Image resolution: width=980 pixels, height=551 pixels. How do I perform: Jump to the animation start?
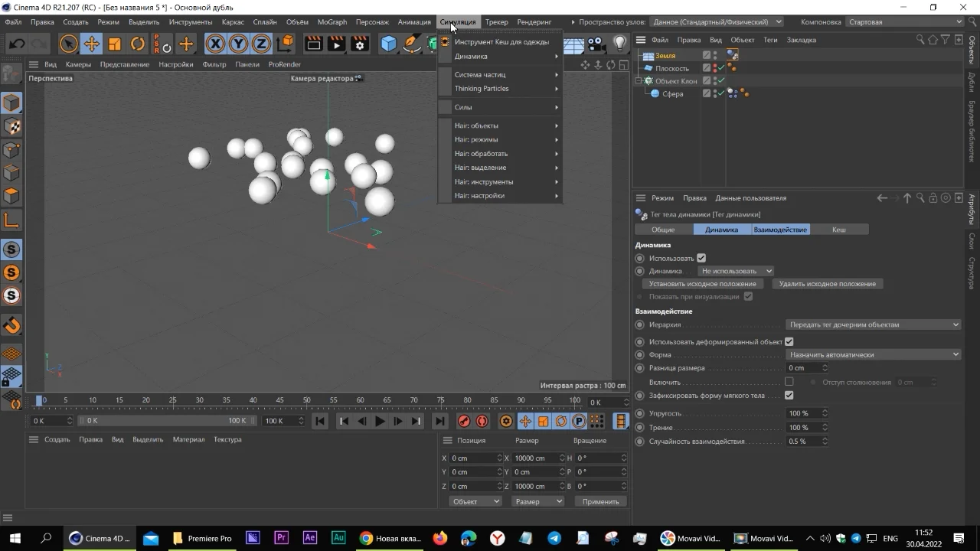[x=320, y=421]
